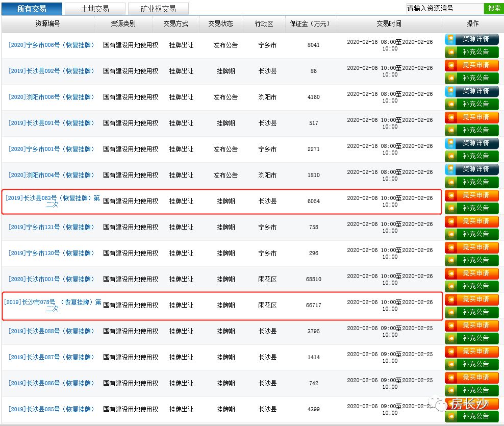This screenshot has width=504, height=426.
Task: Click 资源详情 for 宁乡市006号
Action: tap(472, 39)
